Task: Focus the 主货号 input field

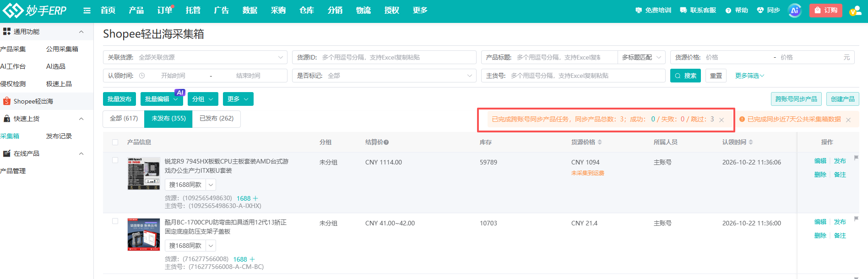Action: pos(573,76)
